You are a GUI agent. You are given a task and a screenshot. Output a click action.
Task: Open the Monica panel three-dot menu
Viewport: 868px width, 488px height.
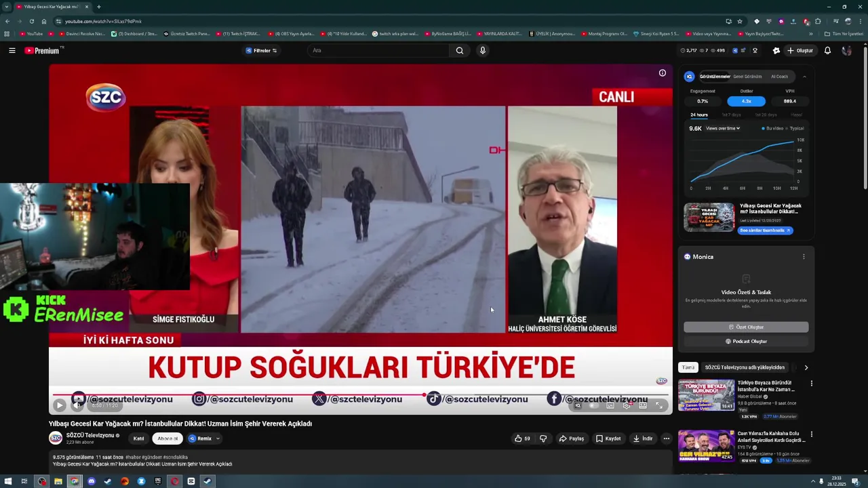point(804,257)
